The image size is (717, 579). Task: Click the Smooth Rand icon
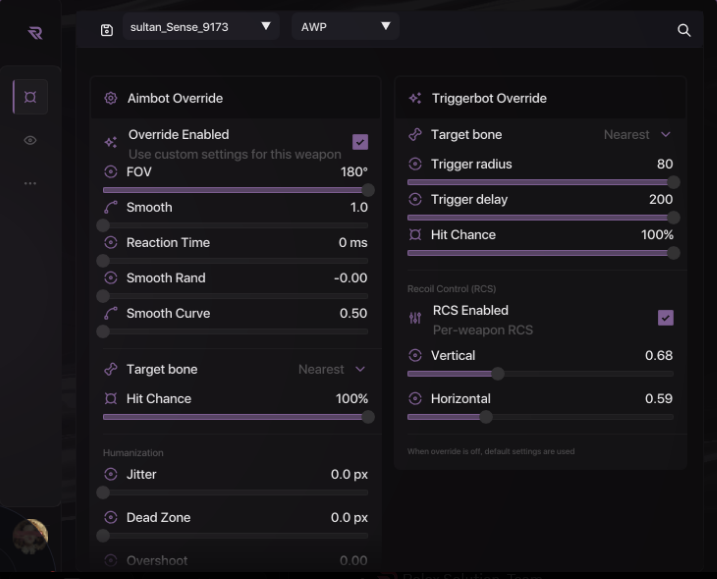pyautogui.click(x=111, y=278)
